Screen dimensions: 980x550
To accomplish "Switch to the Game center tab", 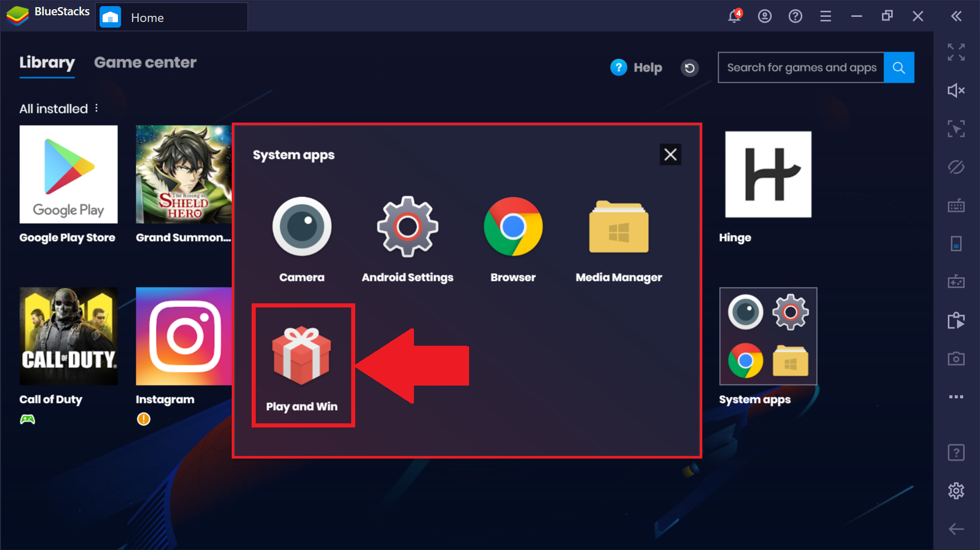I will 145,62.
